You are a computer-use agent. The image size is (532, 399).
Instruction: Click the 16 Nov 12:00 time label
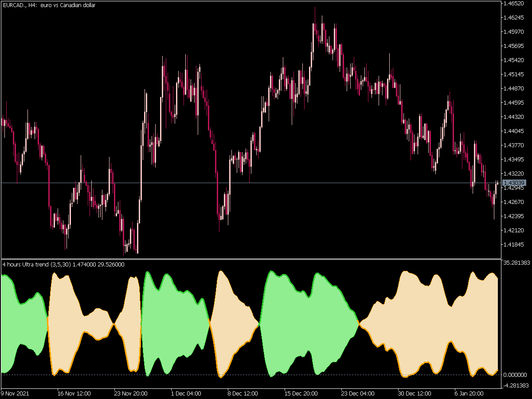click(x=74, y=393)
